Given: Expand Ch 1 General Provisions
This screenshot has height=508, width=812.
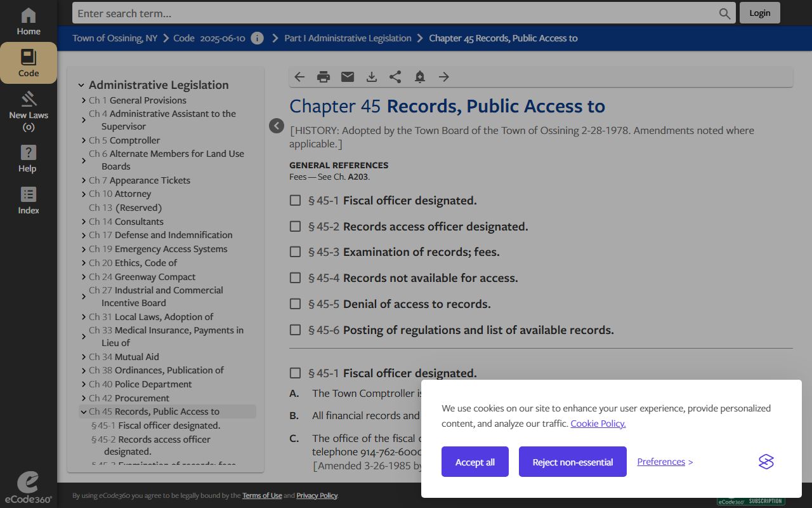Looking at the screenshot, I should point(84,100).
